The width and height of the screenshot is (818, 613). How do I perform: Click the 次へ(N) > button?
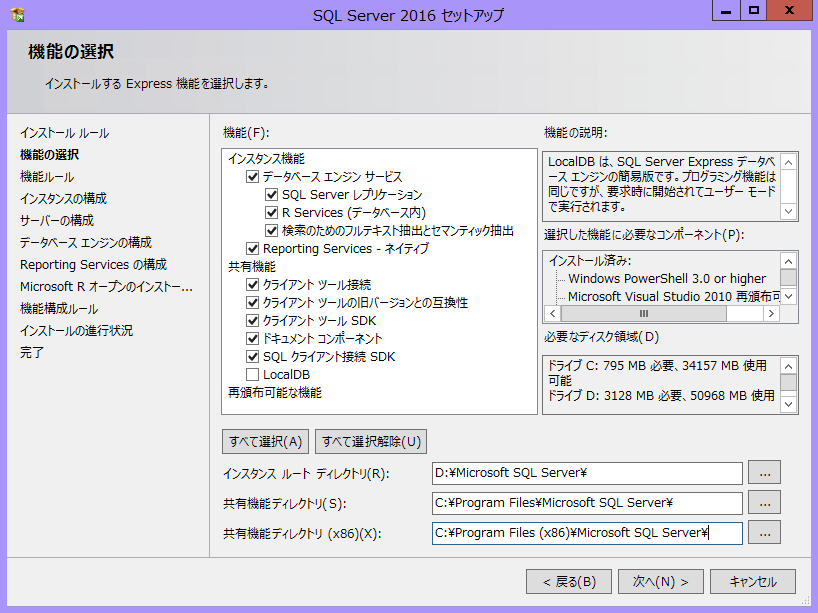(x=660, y=581)
